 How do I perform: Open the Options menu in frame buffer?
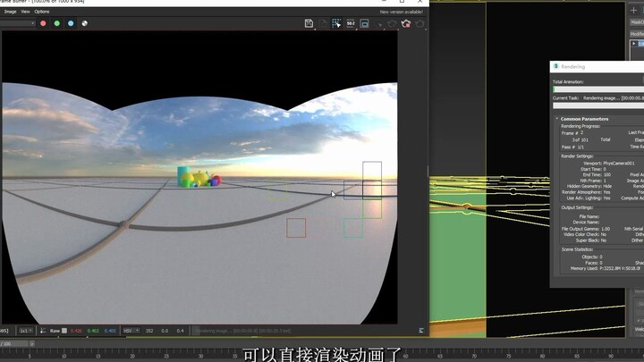tap(42, 12)
